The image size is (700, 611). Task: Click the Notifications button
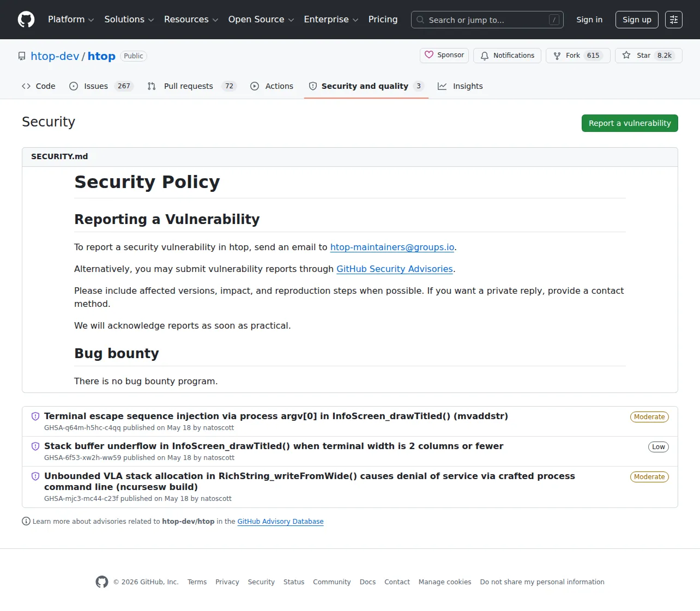tap(507, 56)
